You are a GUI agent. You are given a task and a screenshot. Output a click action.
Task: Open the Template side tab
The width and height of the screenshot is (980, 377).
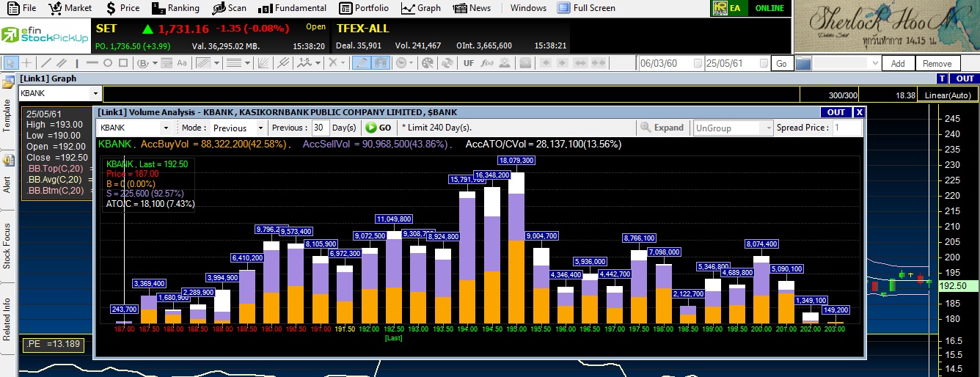[7, 115]
